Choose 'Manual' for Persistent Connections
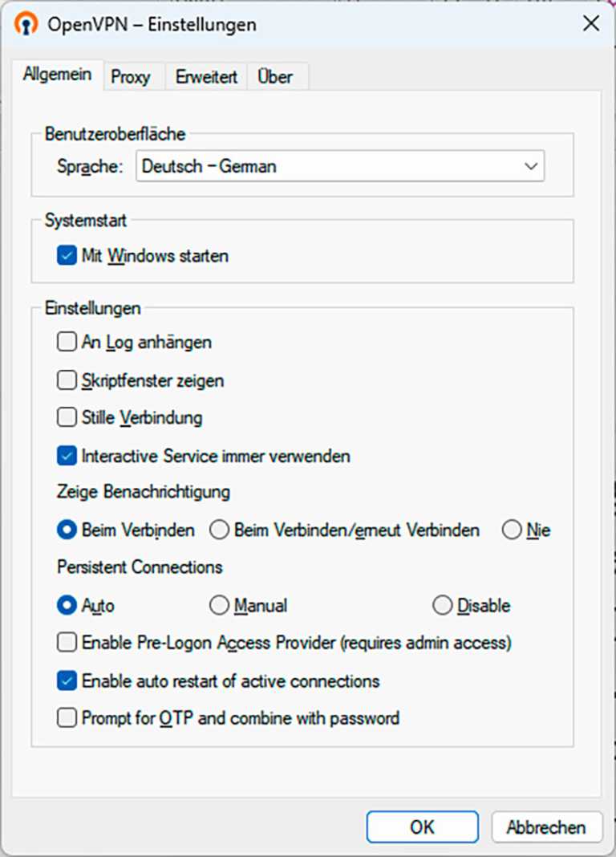This screenshot has height=857, width=616. coord(218,605)
